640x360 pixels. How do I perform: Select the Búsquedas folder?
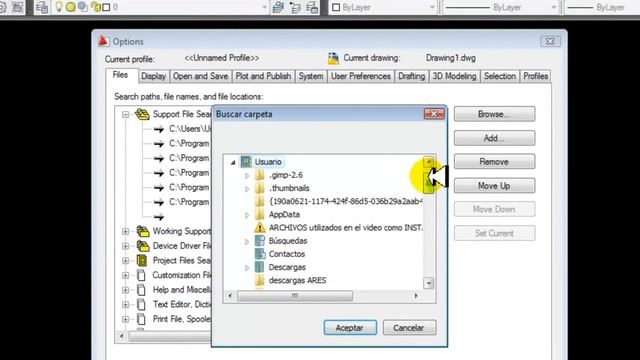(x=288, y=241)
